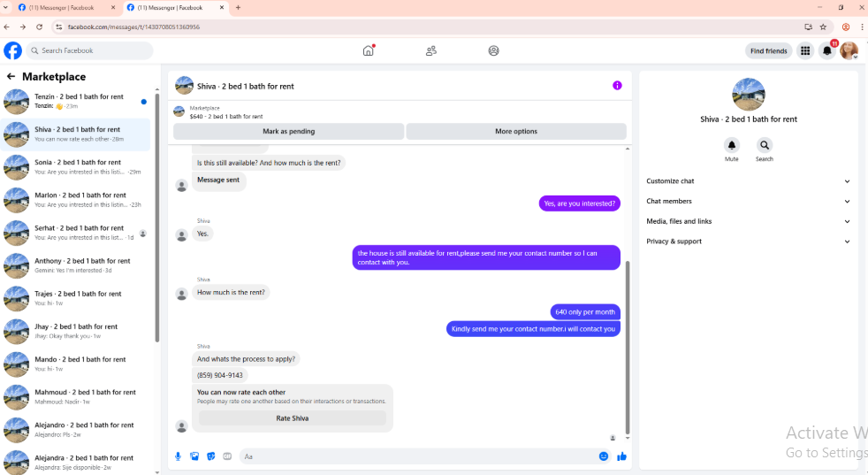Viewport: 868px width, 475px height.
Task: Click the Search Facebook field
Action: coord(89,50)
